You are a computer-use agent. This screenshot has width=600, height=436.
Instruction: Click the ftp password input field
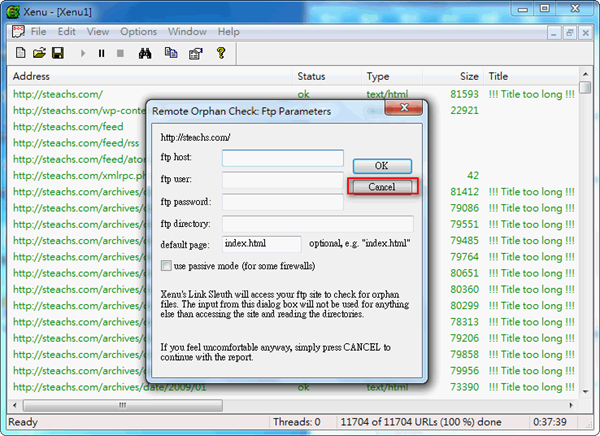[x=283, y=202]
